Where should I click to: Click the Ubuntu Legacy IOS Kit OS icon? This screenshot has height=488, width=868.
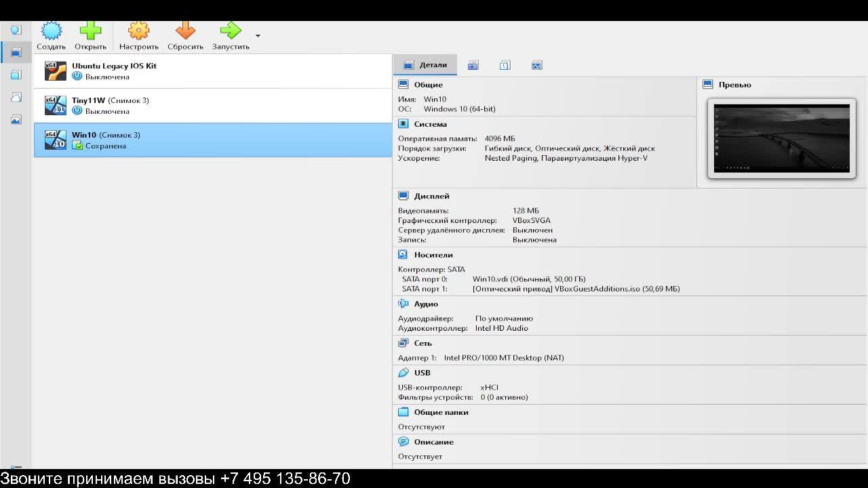(x=56, y=71)
